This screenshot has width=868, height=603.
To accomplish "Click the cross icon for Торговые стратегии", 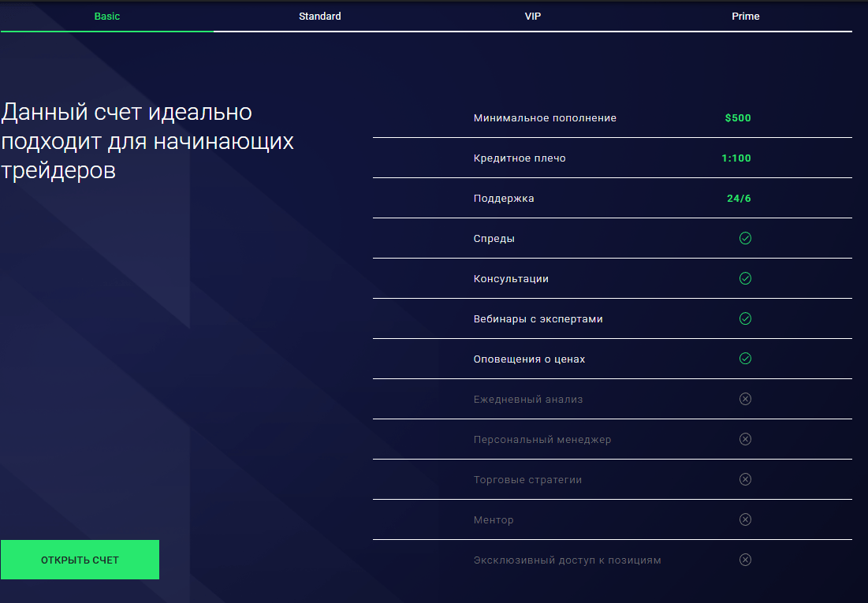I will (745, 479).
